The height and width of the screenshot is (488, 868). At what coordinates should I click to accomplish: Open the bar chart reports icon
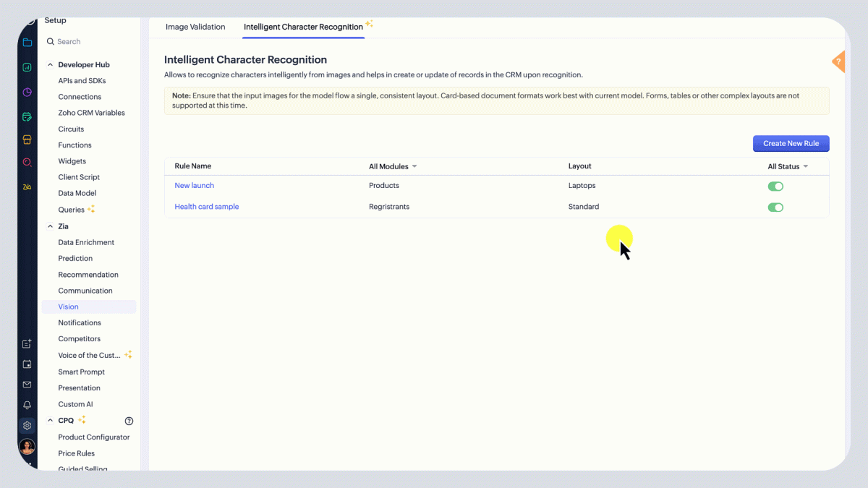click(27, 67)
